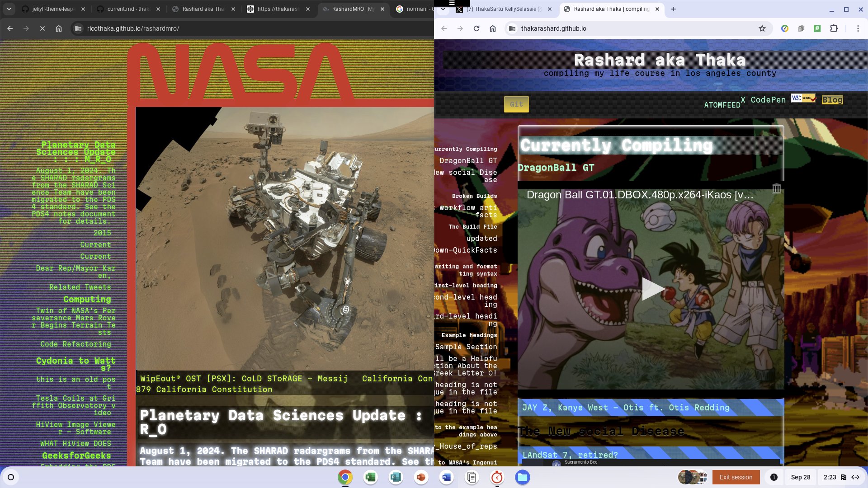Click the green P extension icon

click(x=817, y=28)
